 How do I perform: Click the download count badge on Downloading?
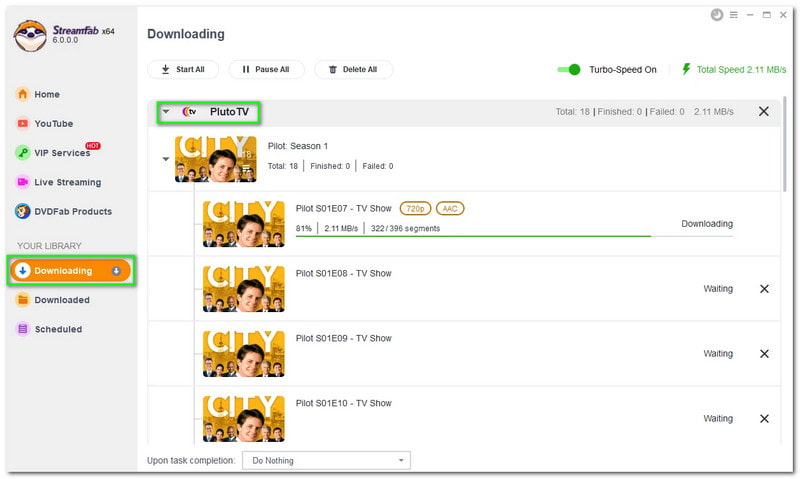point(116,271)
